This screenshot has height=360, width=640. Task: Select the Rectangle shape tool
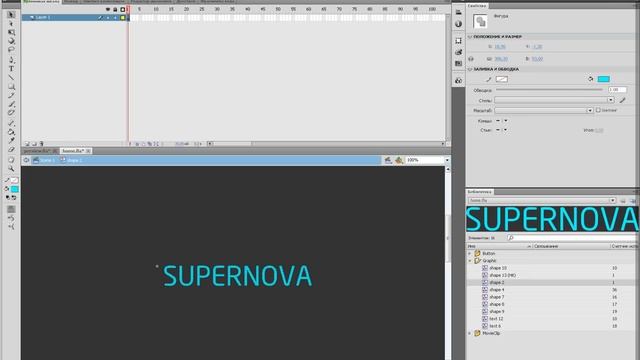[11, 87]
